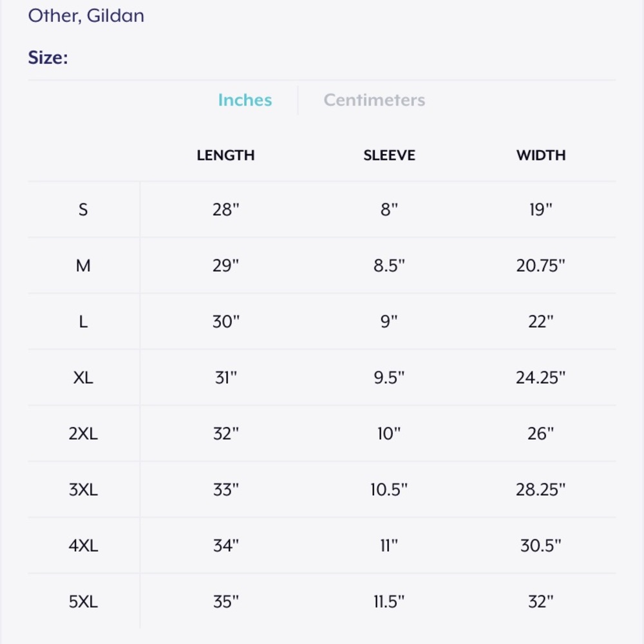Viewport: 644px width, 644px height.
Task: Click the Size: heading label
Action: [x=48, y=57]
